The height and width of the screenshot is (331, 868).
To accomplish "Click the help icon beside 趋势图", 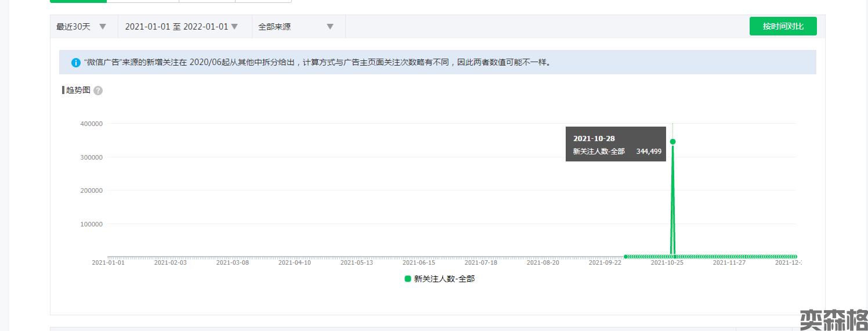I will click(x=98, y=91).
